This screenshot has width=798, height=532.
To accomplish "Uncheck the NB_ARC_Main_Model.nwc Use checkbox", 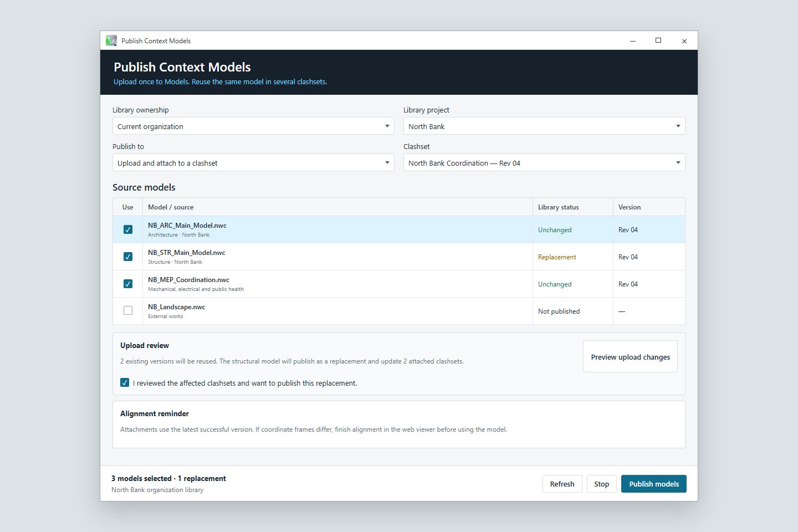I will coord(128,229).
